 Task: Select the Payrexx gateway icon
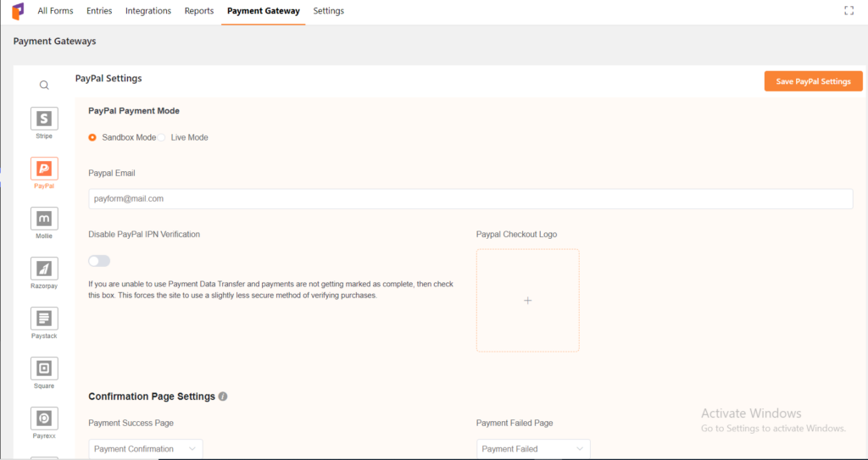44,418
